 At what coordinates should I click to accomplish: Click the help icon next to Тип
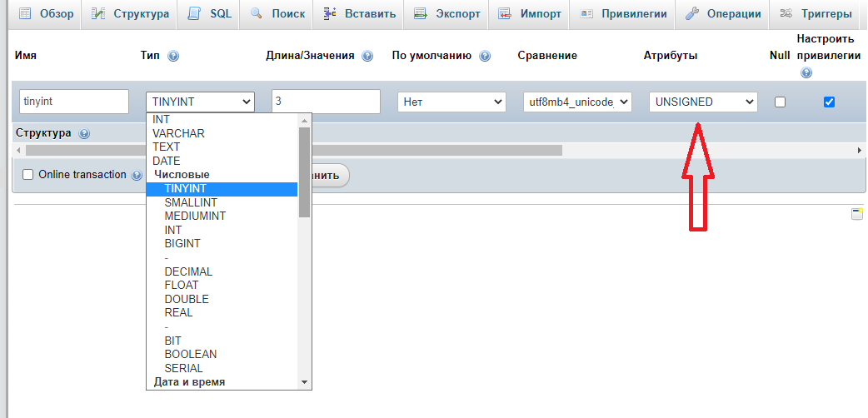[173, 56]
